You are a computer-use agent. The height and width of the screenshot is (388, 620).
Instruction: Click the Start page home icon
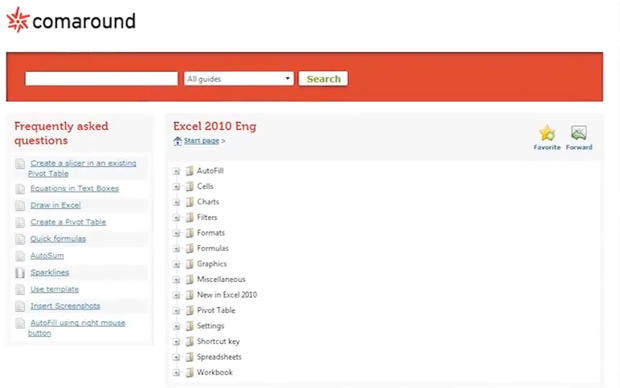click(x=178, y=141)
